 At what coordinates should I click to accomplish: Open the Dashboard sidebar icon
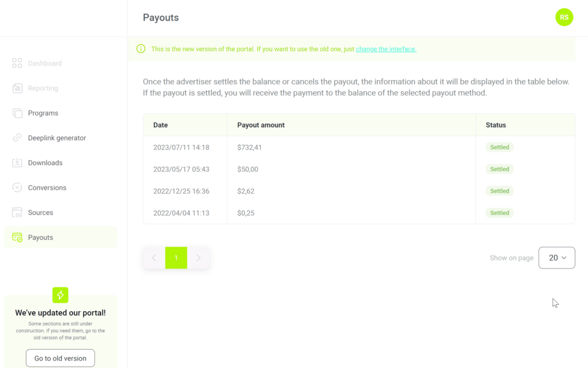click(17, 63)
